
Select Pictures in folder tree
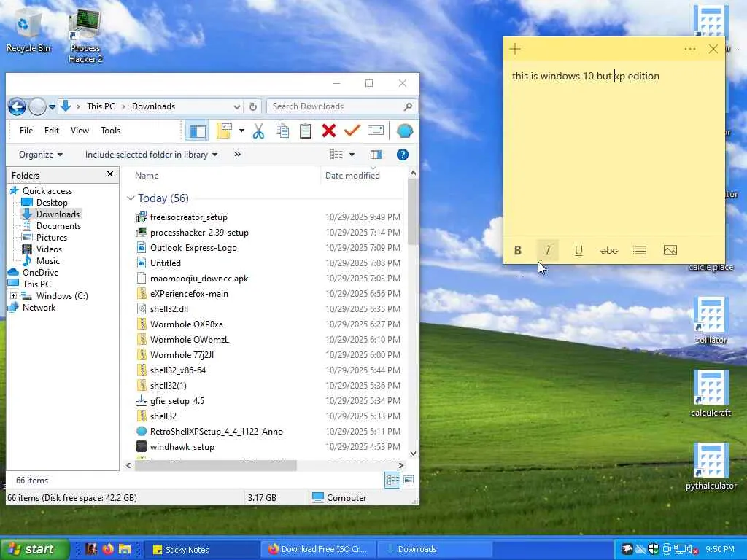point(52,238)
